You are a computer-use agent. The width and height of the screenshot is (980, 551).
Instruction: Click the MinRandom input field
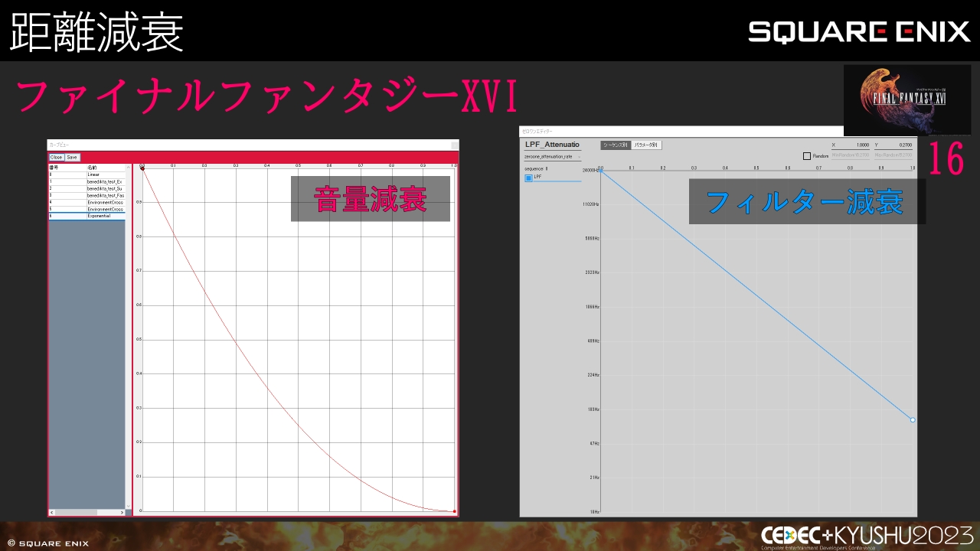(851, 156)
